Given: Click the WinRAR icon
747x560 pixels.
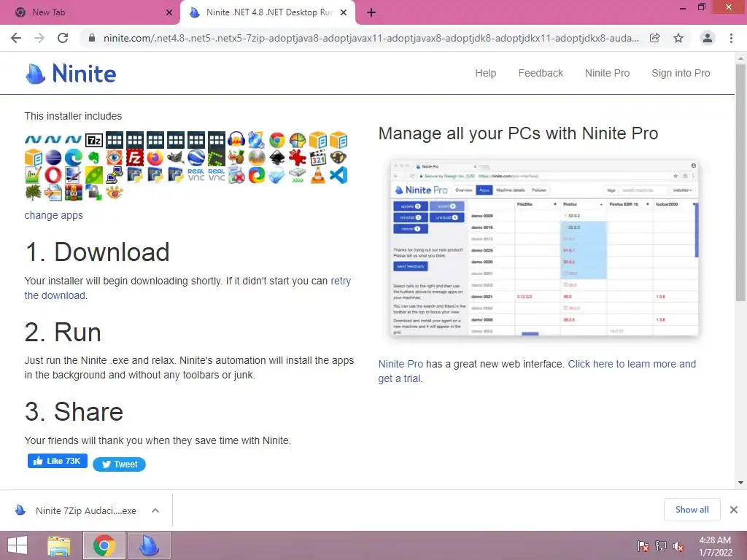Looking at the screenshot, I should pyautogui.click(x=74, y=192).
